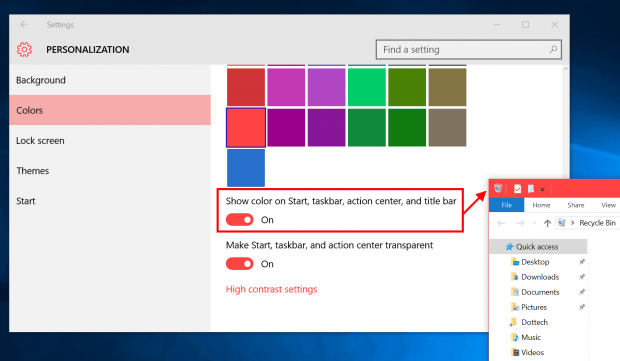Choose the light purple swatch in upper row
The width and height of the screenshot is (620, 361).
pos(327,87)
